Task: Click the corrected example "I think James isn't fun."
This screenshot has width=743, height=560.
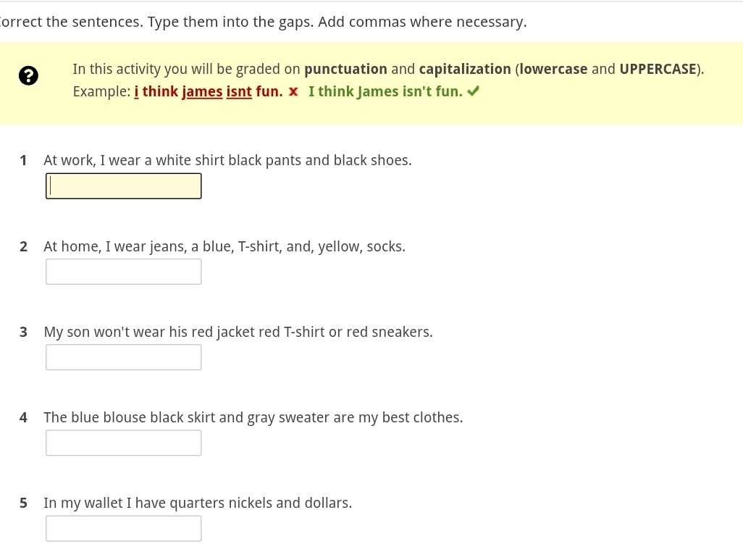Action: pos(385,92)
